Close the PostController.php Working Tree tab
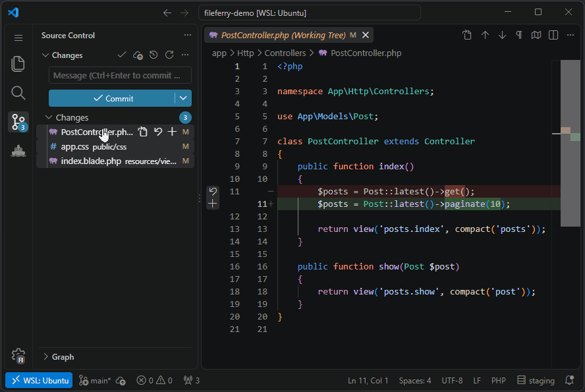585x392 pixels. pos(366,35)
